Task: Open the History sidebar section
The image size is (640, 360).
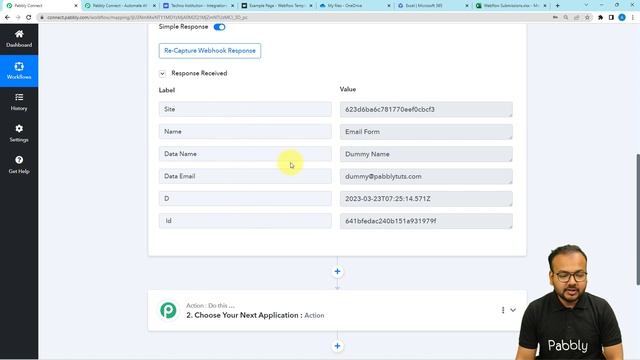Action: [x=19, y=102]
